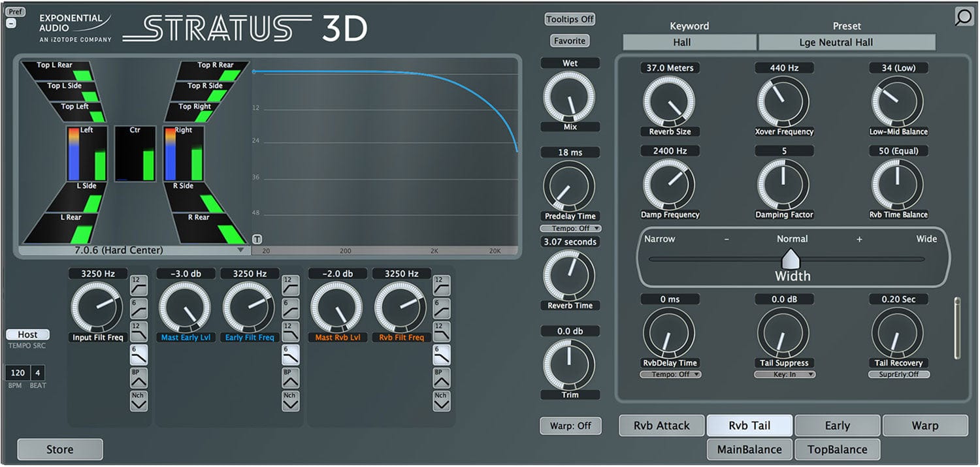
Task: Switch to Warp tab
Action: (x=925, y=426)
